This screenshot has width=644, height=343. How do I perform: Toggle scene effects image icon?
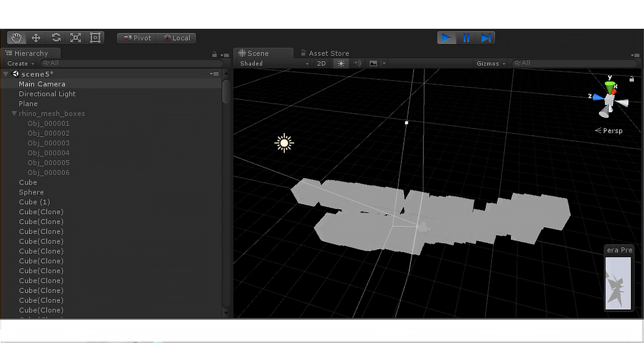click(373, 63)
